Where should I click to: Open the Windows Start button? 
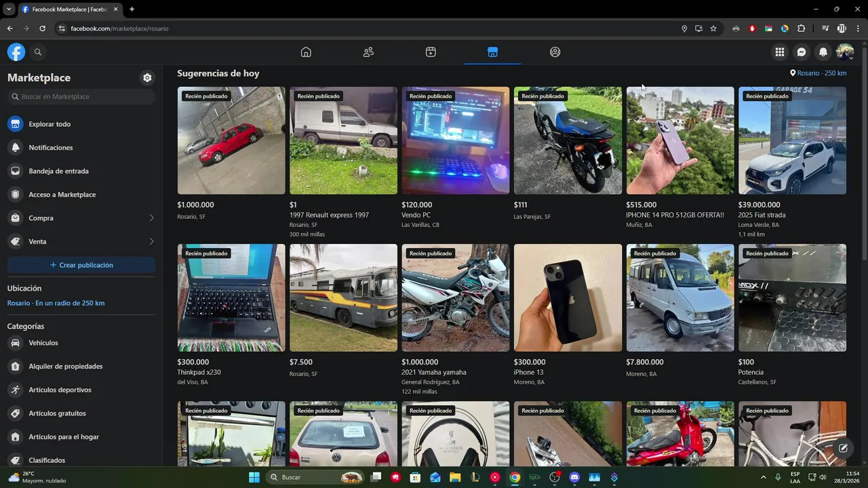[254, 477]
